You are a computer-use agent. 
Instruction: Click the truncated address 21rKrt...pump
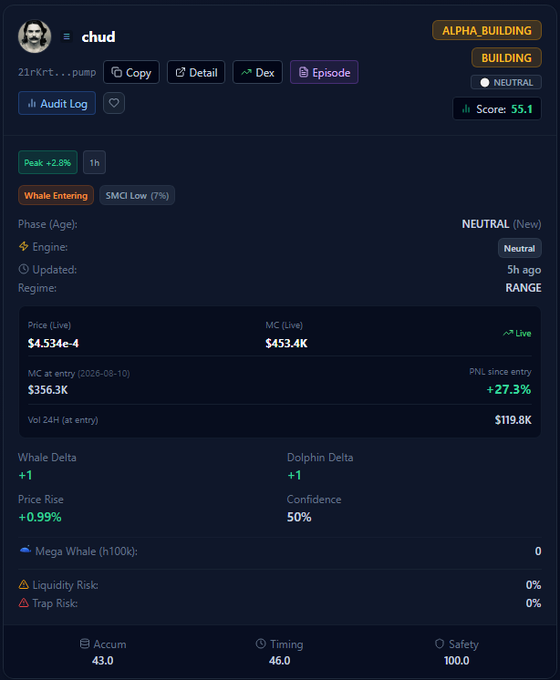[x=57, y=72]
